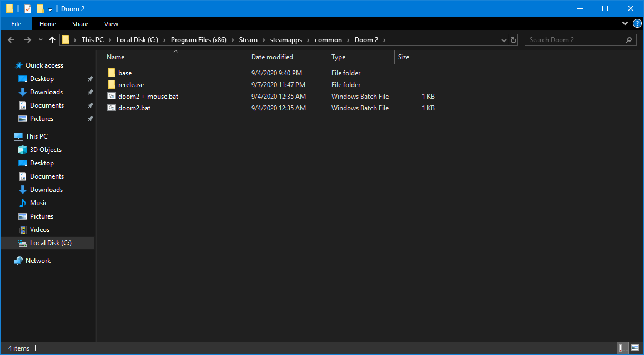The image size is (644, 355).
Task: Open the recent locations dropdown
Action: tap(40, 40)
